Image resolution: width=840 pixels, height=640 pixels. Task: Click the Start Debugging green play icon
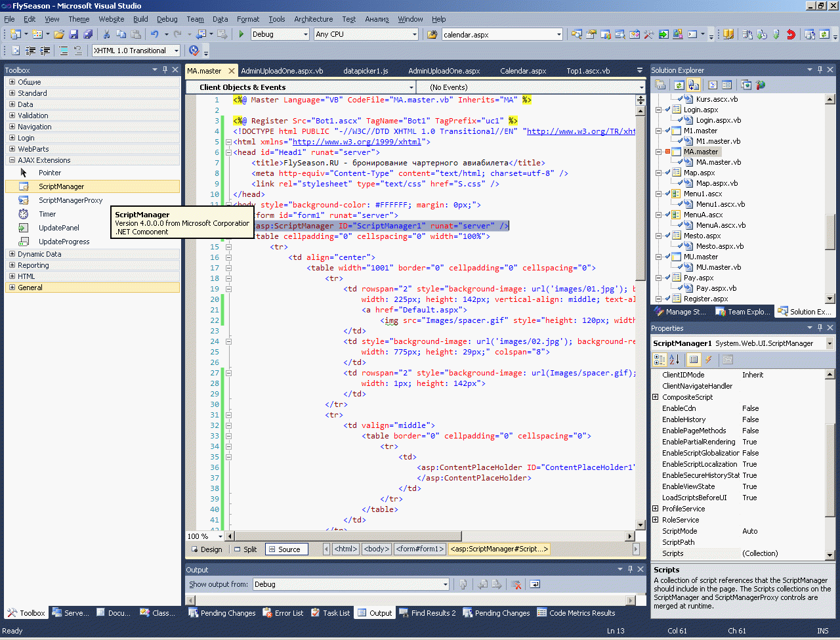[241, 34]
